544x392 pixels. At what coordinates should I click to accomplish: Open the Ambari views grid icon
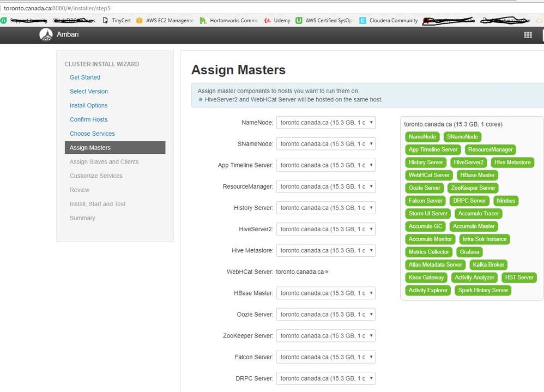point(527,34)
